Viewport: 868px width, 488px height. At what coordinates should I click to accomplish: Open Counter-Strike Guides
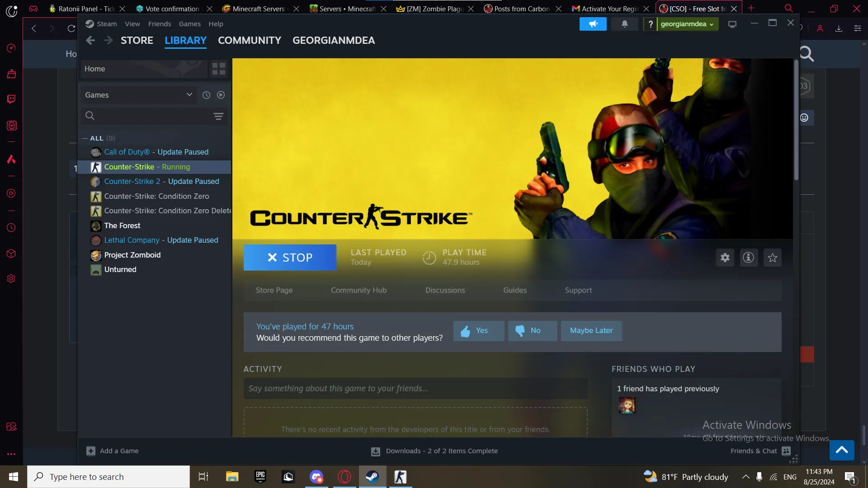click(x=515, y=290)
